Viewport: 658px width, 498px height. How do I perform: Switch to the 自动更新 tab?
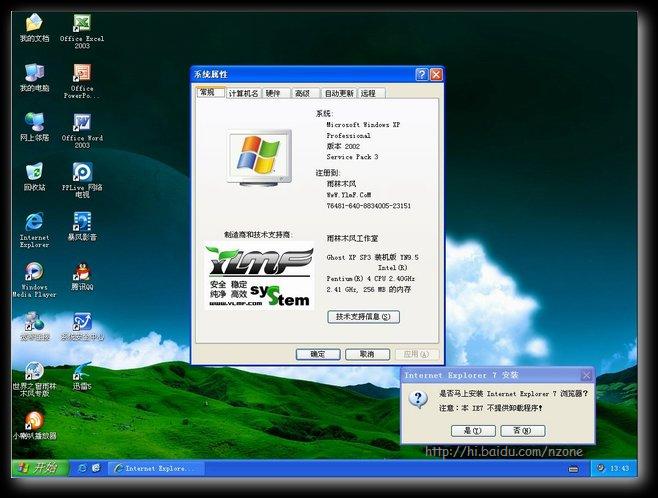[x=339, y=93]
